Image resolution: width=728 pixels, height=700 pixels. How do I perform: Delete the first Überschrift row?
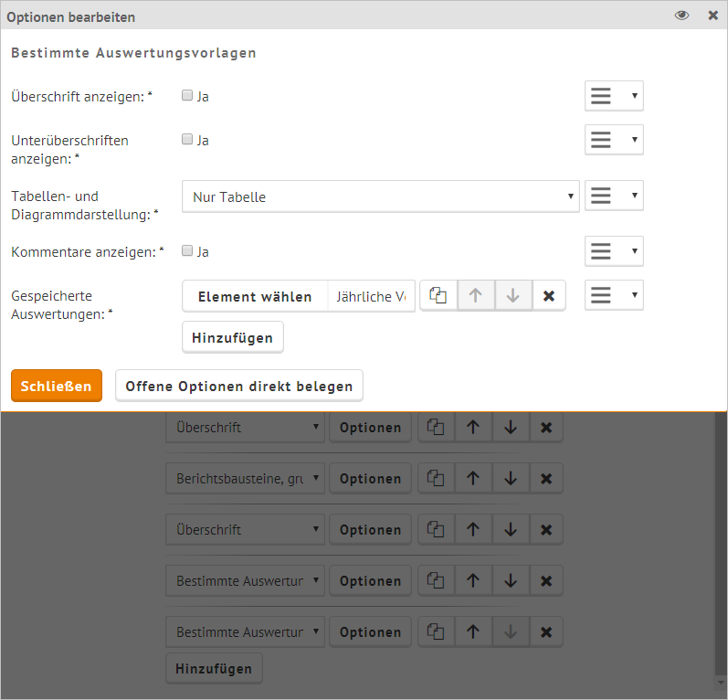[546, 427]
